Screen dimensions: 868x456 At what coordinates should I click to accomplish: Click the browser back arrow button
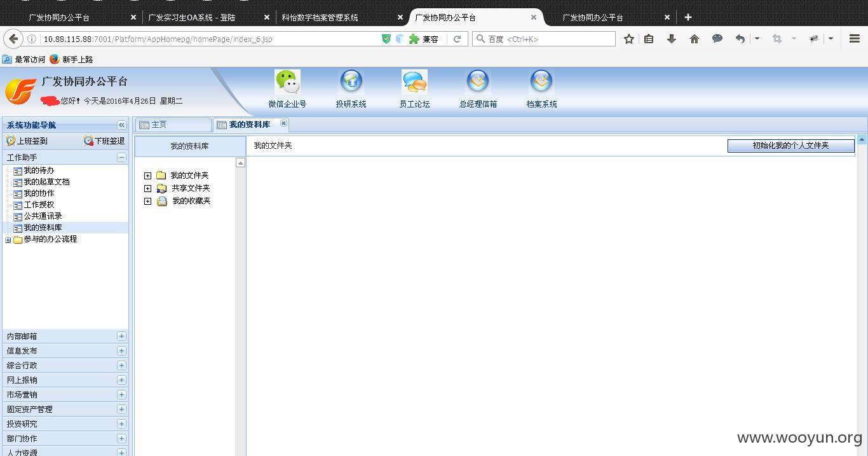[x=13, y=39]
